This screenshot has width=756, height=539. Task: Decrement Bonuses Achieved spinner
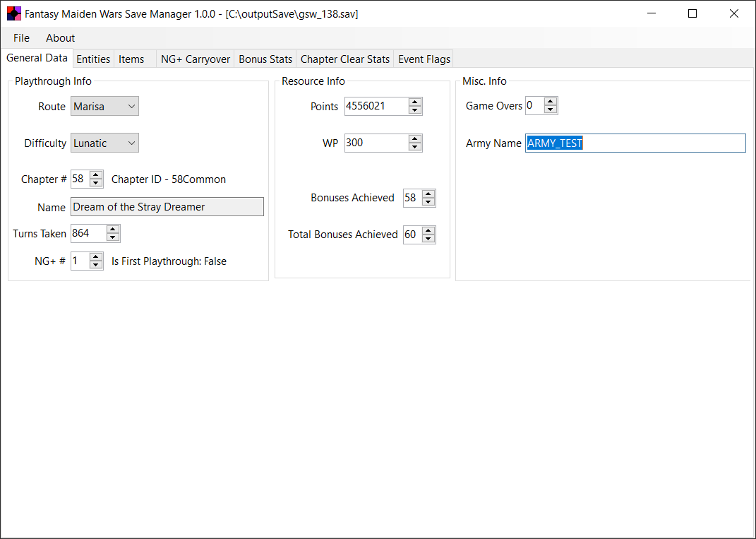[428, 202]
